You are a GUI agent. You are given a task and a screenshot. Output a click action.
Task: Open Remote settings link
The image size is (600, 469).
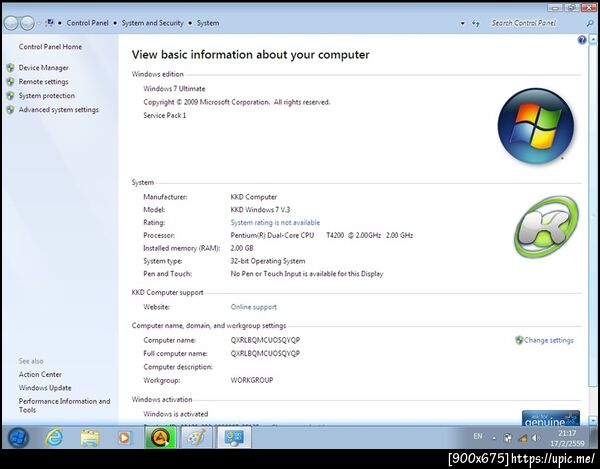[44, 81]
